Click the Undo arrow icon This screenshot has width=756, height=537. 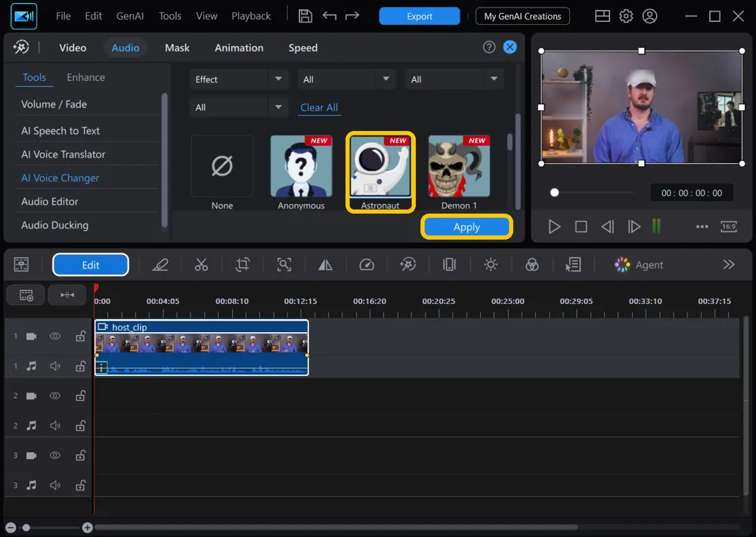(x=330, y=16)
